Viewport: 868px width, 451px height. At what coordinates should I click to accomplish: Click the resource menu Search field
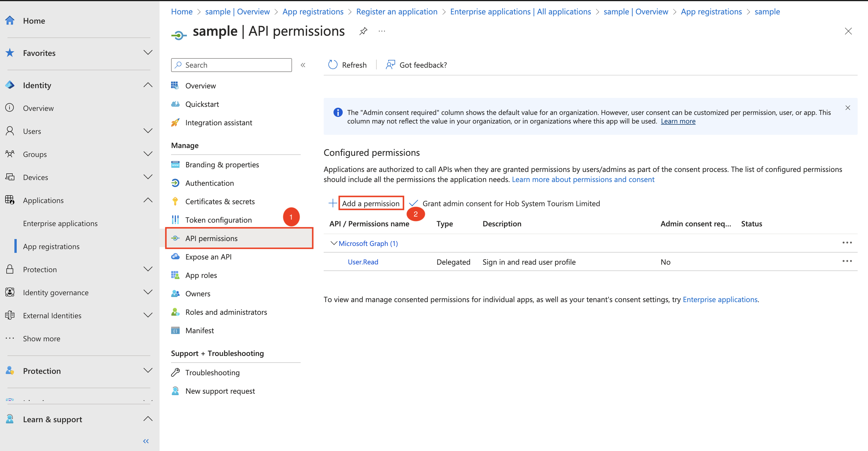click(232, 65)
